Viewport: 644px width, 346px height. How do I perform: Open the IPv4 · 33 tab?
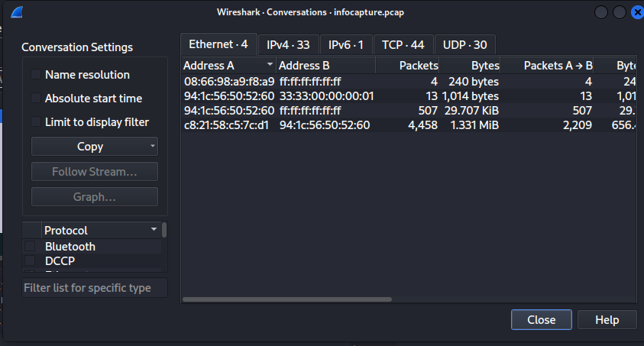tap(288, 45)
